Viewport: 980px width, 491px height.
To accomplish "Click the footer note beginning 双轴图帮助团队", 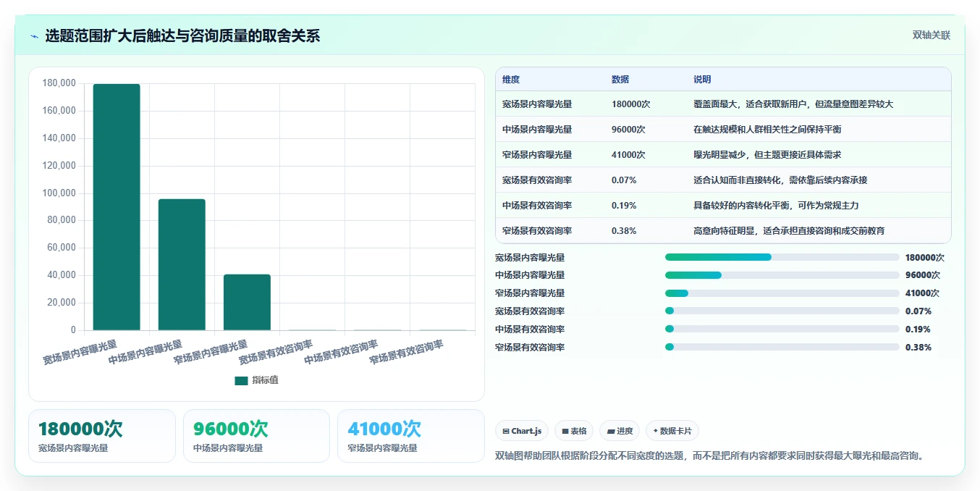I will (x=710, y=456).
